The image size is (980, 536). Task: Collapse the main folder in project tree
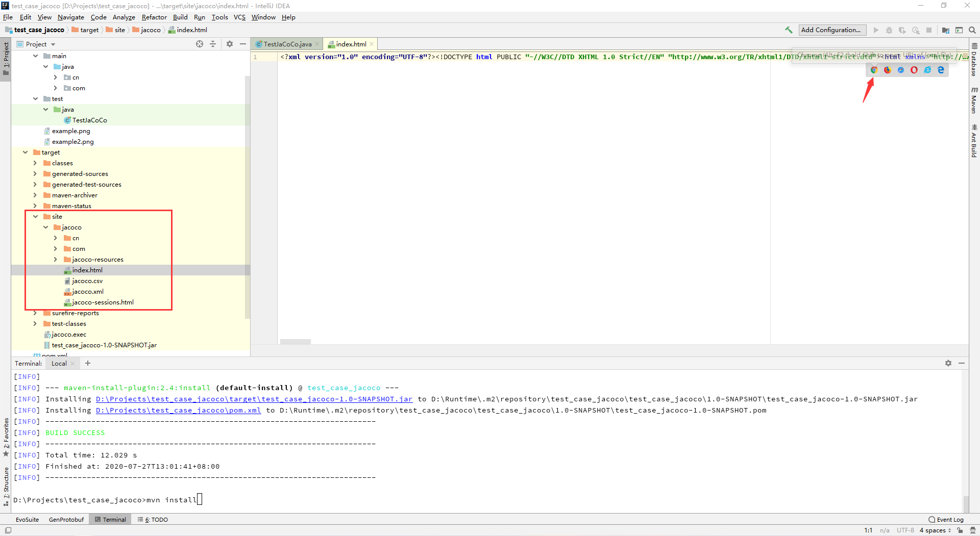[x=35, y=56]
